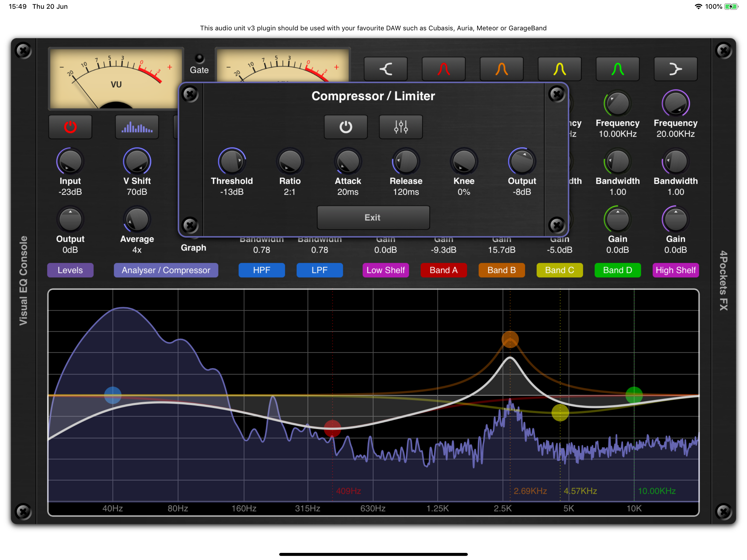Adjust the Threshold knob

[x=232, y=161]
